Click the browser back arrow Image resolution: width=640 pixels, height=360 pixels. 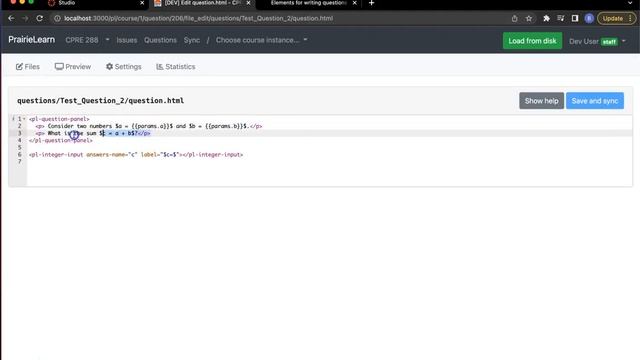[x=11, y=18]
